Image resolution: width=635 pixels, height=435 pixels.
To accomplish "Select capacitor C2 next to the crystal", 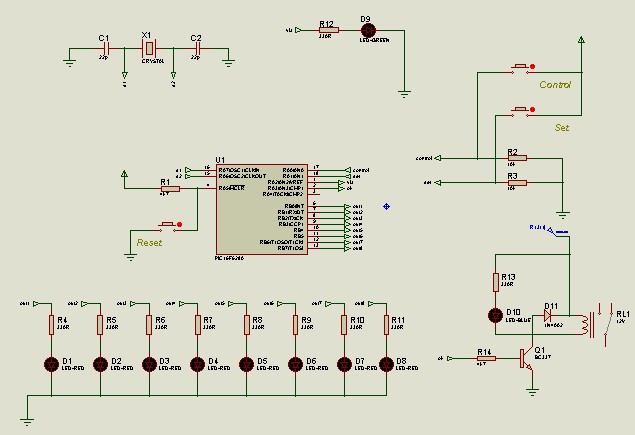I will (x=197, y=47).
